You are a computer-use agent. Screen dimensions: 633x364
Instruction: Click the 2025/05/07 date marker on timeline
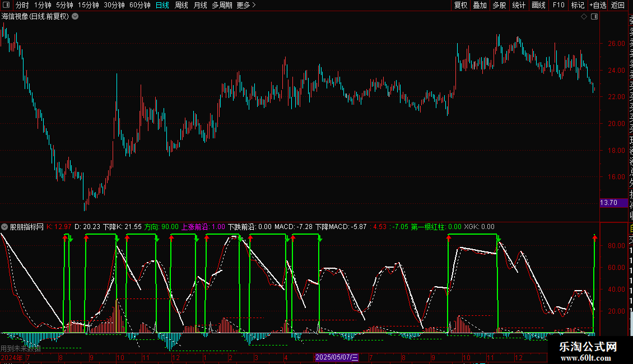point(336,357)
